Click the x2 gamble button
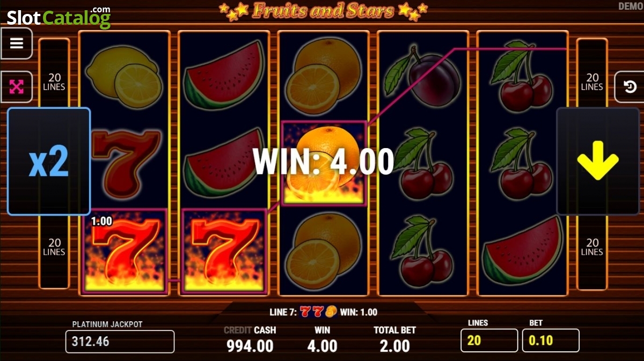The width and height of the screenshot is (644, 361). (x=49, y=161)
